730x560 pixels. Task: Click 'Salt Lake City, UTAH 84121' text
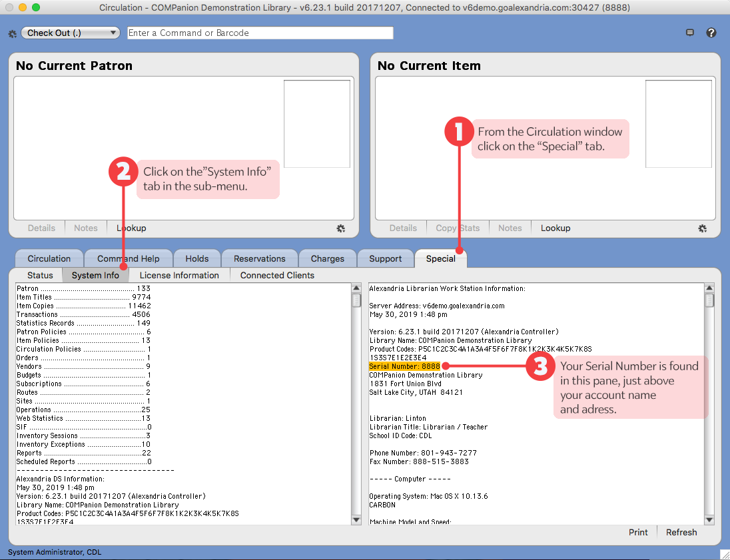pyautogui.click(x=416, y=392)
